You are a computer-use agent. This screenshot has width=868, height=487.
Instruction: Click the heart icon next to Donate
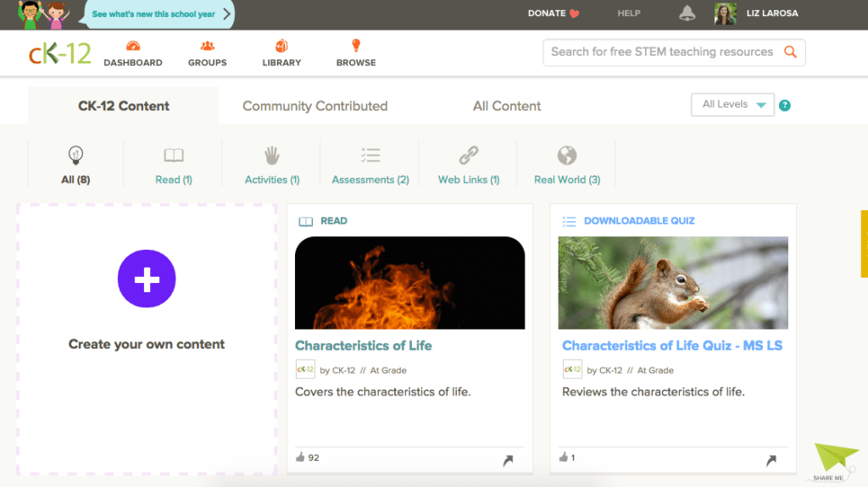tap(574, 14)
